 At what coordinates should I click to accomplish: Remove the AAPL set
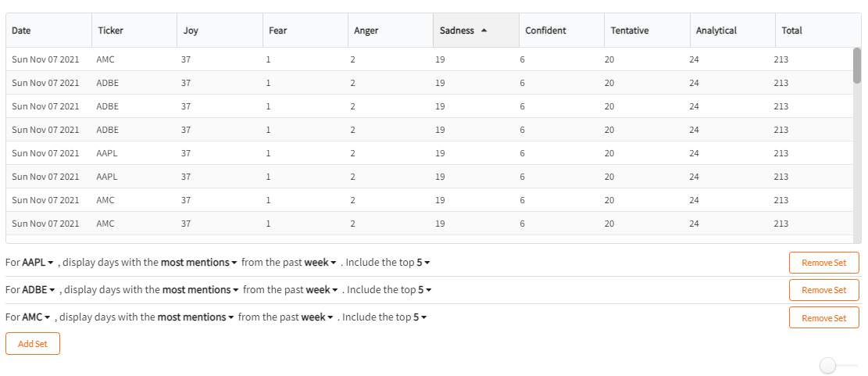click(x=823, y=263)
